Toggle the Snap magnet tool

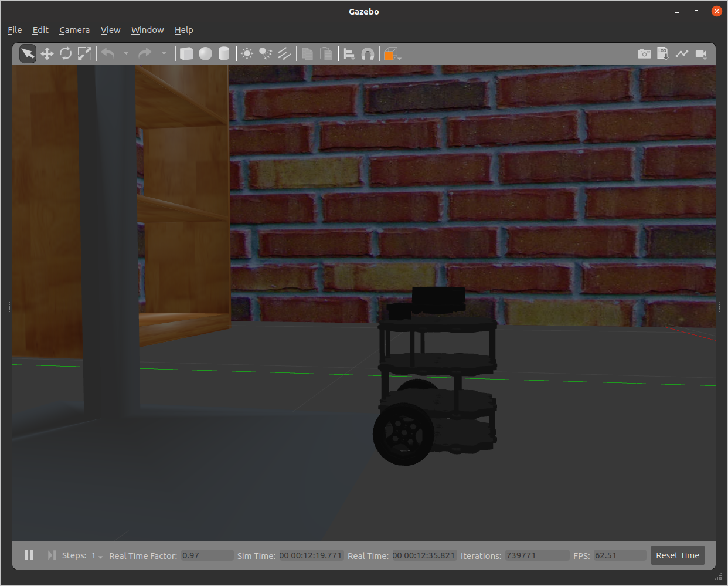click(368, 54)
